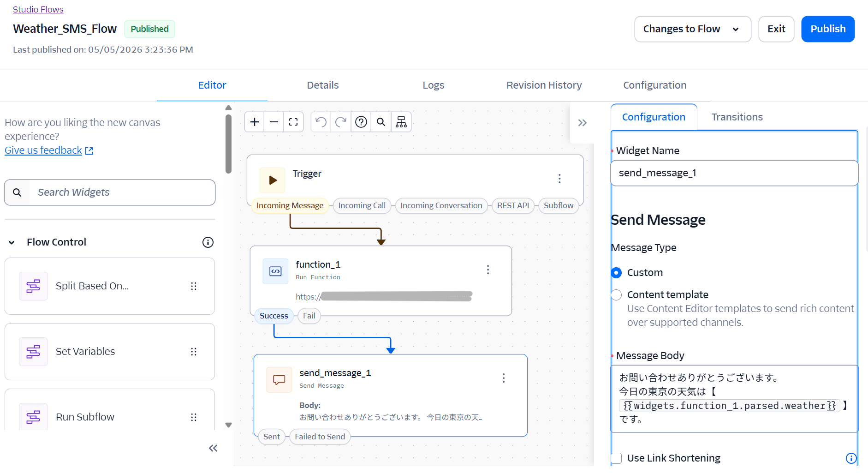Select the Incoming Conversation trigger

click(x=441, y=205)
